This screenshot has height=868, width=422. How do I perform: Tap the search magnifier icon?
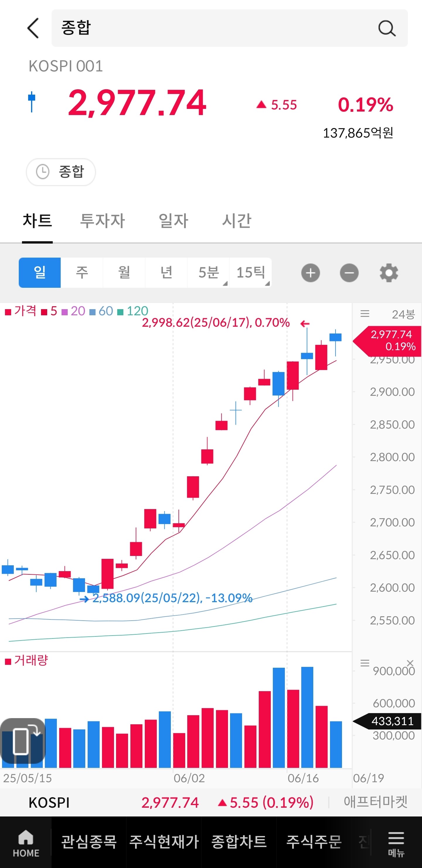point(387,28)
